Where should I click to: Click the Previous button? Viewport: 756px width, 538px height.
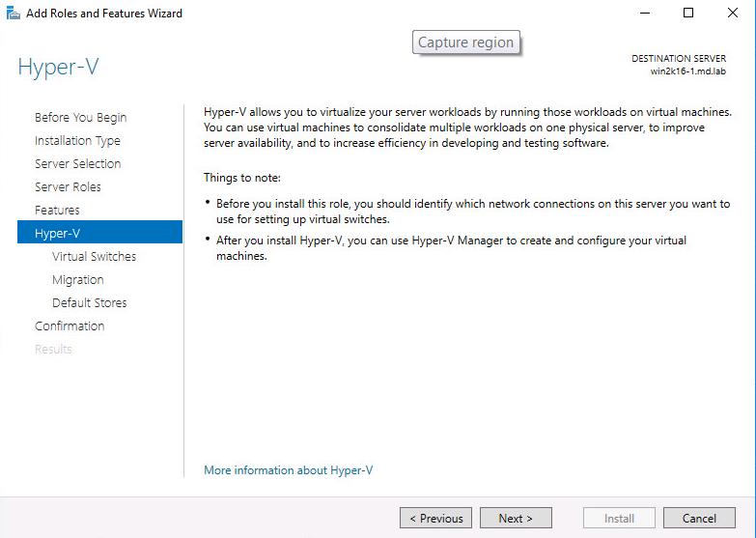pyautogui.click(x=435, y=519)
